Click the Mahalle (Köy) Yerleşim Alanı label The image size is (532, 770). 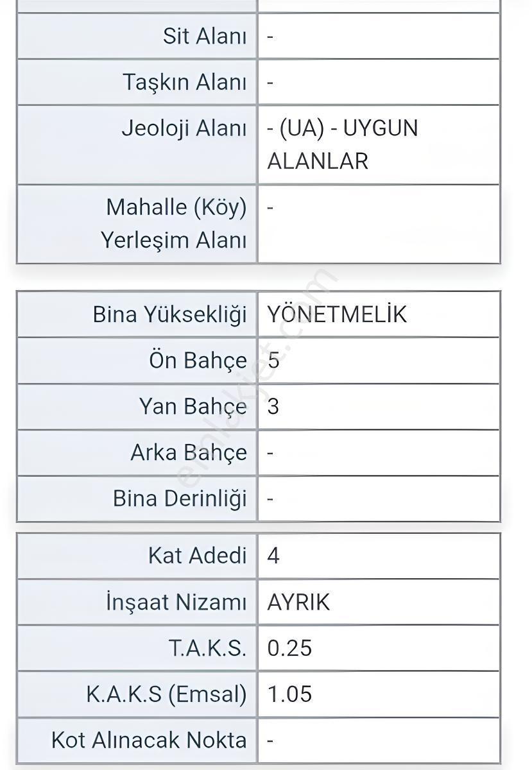click(173, 223)
